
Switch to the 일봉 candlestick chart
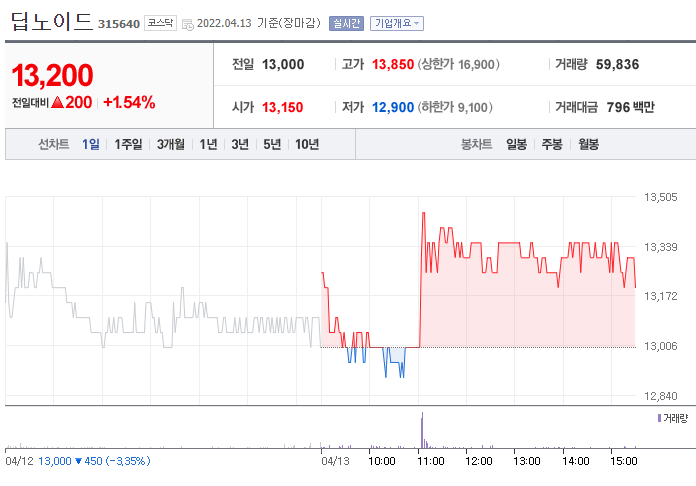pos(516,144)
